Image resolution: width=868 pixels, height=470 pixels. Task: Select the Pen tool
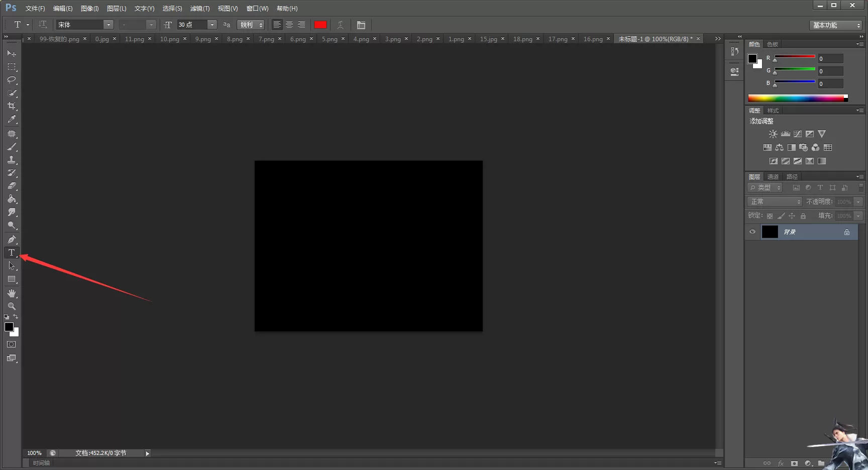[12, 240]
